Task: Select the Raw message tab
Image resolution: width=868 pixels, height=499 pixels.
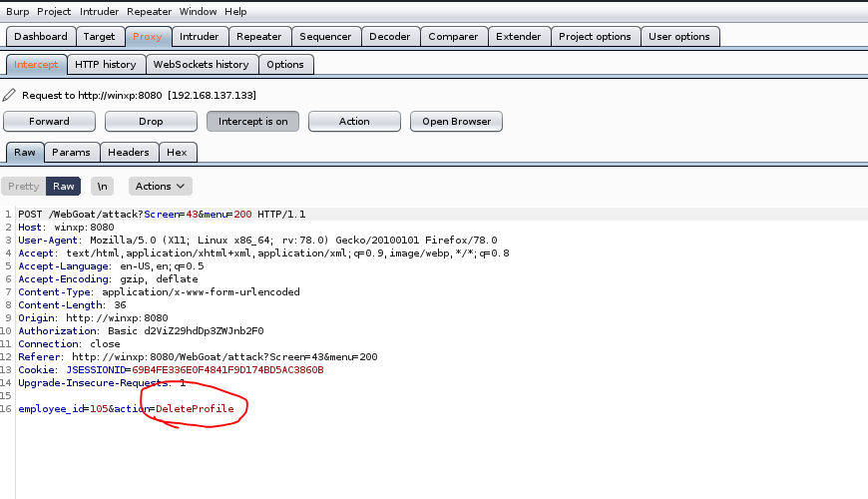Action: (x=25, y=153)
